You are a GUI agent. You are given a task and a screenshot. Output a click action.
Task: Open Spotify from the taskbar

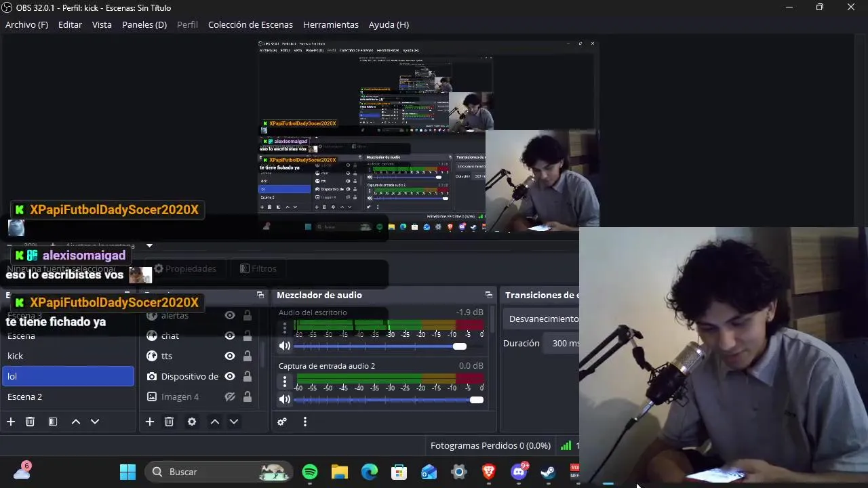point(310,472)
